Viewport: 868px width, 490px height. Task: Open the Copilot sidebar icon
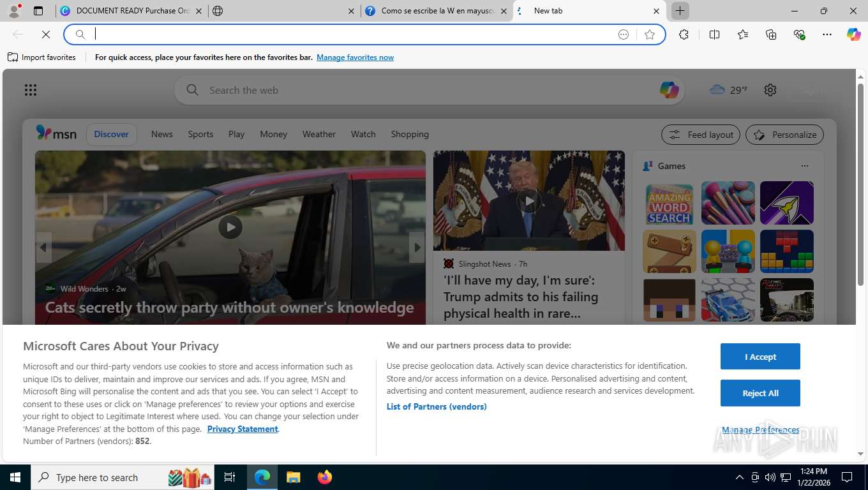click(x=854, y=34)
